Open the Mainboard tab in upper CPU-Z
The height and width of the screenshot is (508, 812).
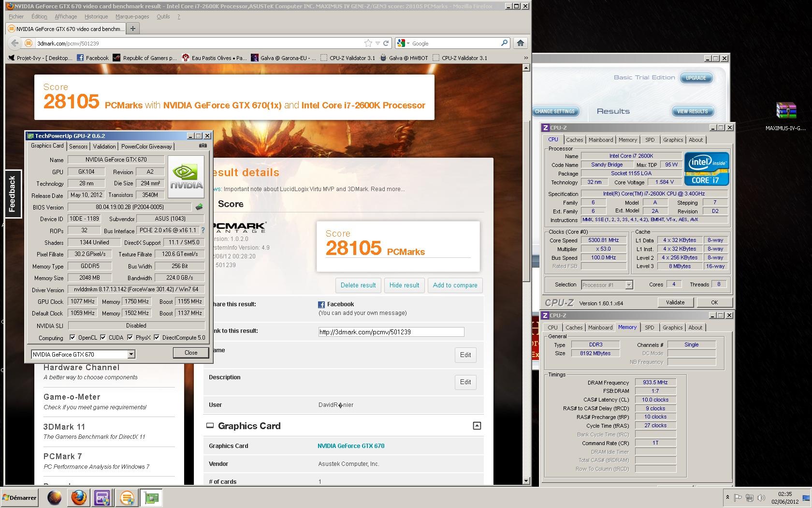pos(601,140)
